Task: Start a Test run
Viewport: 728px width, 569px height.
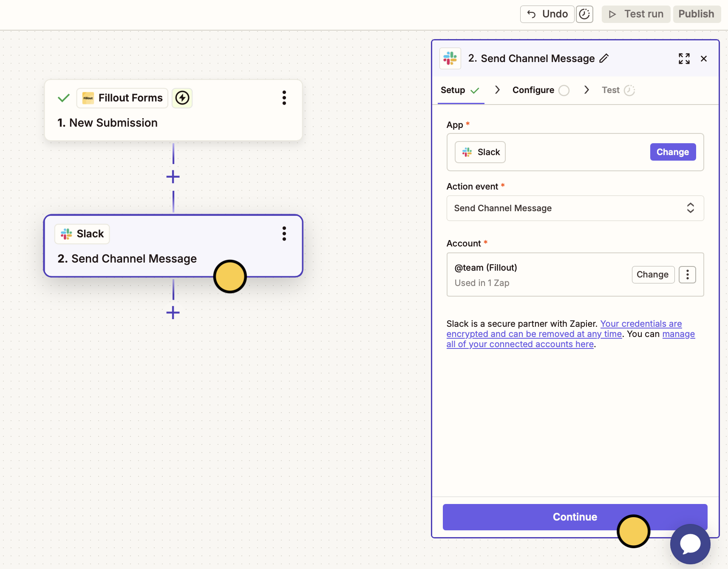Action: (636, 14)
